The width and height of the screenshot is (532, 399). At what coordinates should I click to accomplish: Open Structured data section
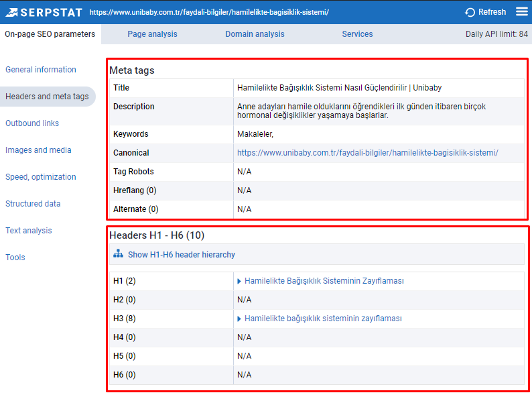(x=33, y=204)
